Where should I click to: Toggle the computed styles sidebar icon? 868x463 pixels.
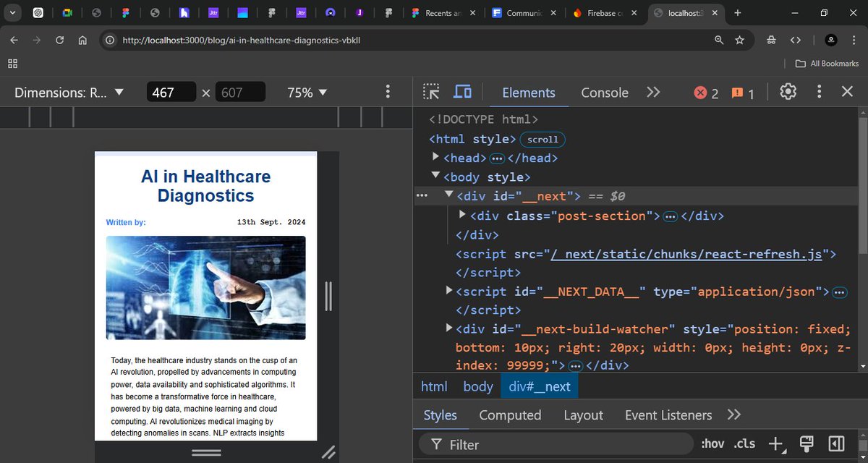point(836,443)
